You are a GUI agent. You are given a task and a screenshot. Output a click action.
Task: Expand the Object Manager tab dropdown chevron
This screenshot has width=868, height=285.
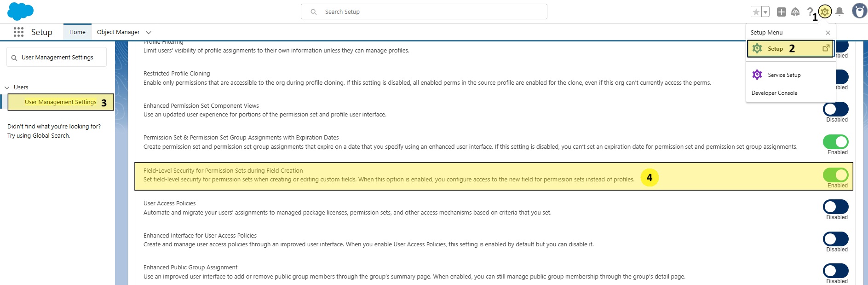coord(149,32)
